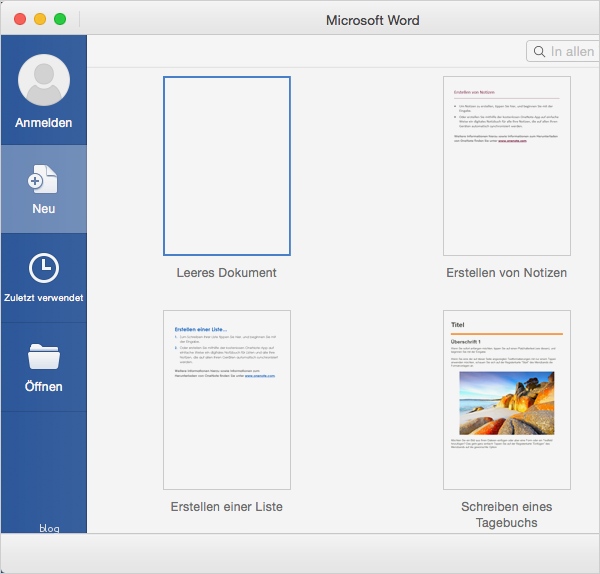Click the user avatar icon to sign in

click(44, 80)
